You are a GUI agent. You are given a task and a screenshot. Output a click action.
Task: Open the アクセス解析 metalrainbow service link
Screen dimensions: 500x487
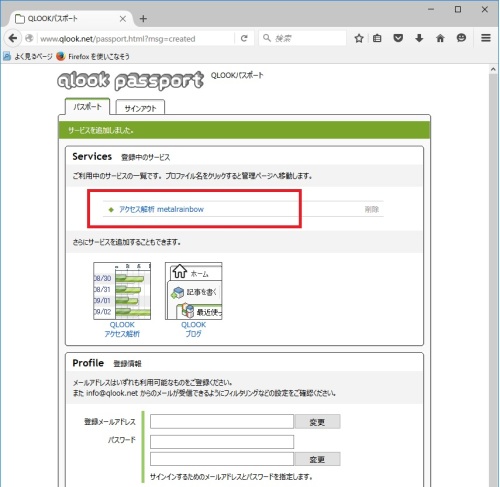[x=161, y=209]
